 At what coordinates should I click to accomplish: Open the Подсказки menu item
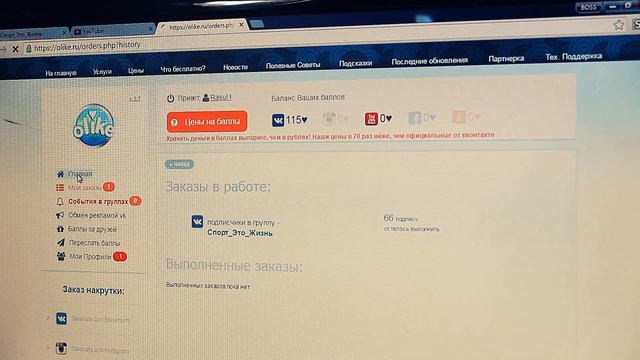coord(356,63)
